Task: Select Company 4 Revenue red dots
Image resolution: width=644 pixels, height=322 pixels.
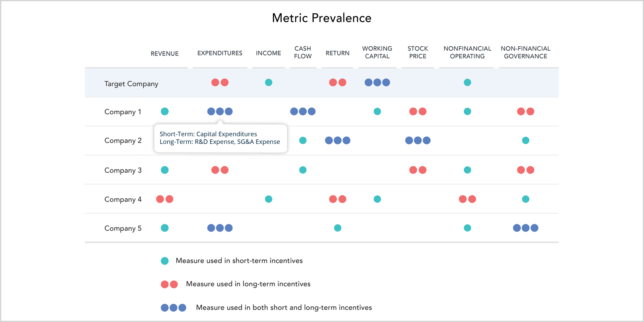Action: pyautogui.click(x=165, y=199)
